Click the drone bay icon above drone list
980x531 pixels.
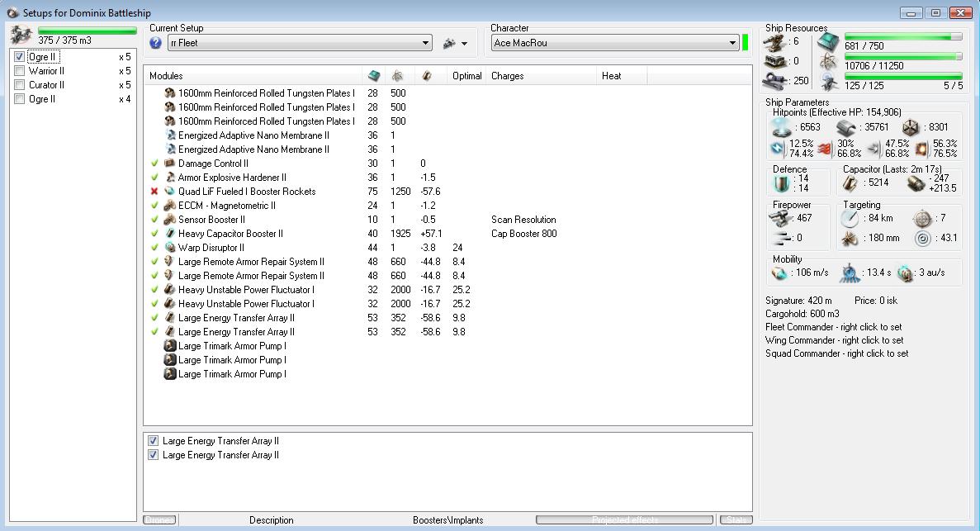point(21,35)
